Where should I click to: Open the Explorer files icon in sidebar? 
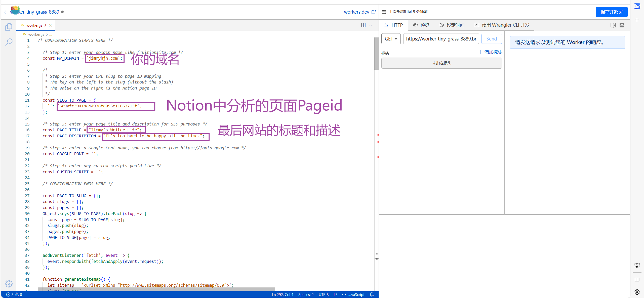(9, 27)
